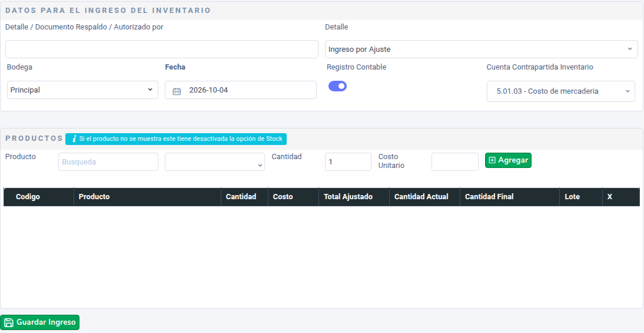Click the calendar icon in Fecha field
Image resolution: width=644 pixels, height=333 pixels.
(177, 91)
